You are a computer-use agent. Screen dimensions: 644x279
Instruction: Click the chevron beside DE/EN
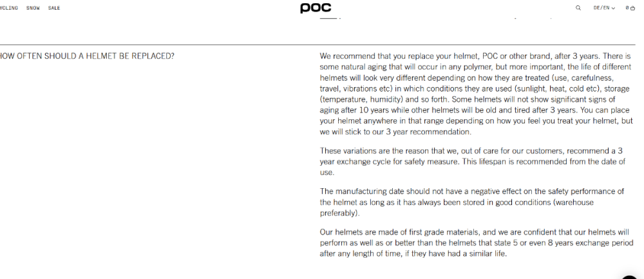pos(614,8)
